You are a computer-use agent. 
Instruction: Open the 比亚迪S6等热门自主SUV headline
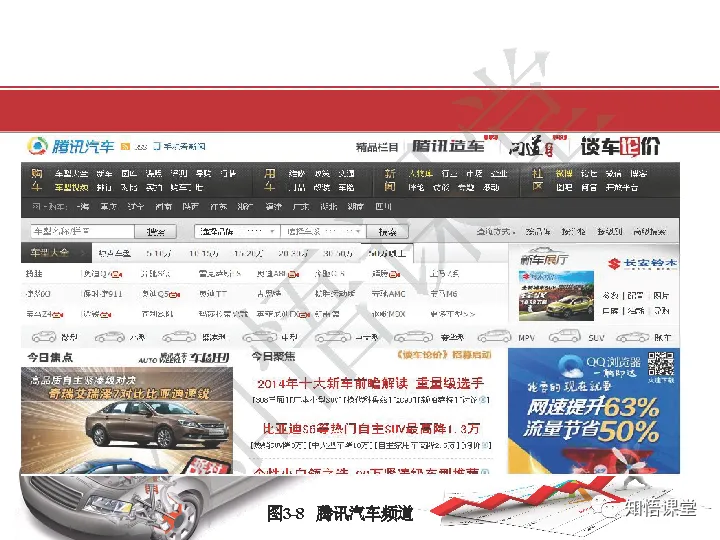[x=371, y=428]
